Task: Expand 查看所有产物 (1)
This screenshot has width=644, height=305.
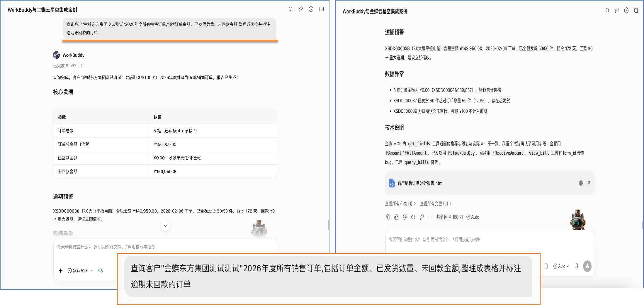Action: tap(400, 203)
